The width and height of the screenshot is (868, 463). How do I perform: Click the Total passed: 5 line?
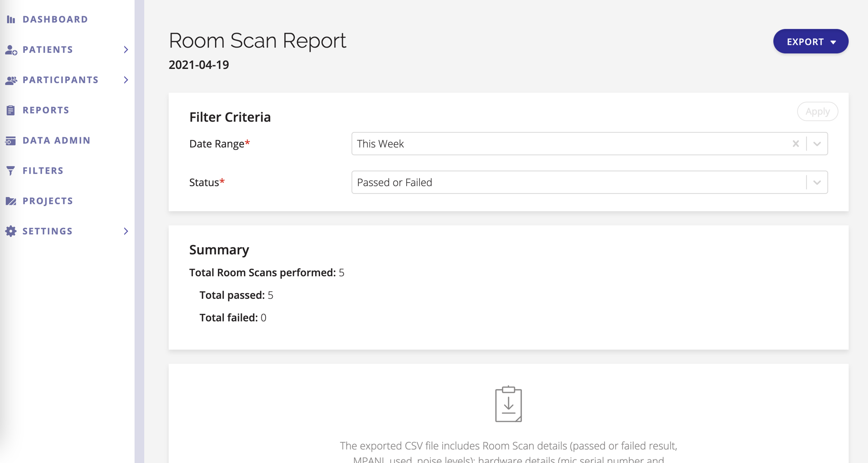(236, 295)
